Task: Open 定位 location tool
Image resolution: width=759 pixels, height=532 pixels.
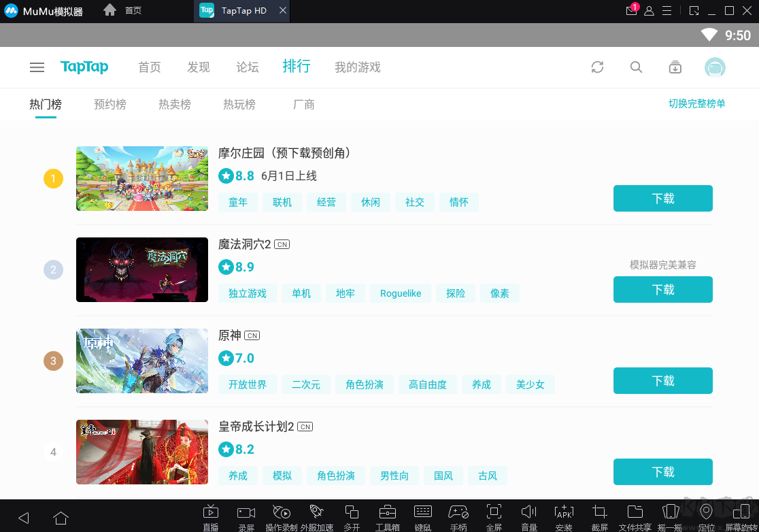Action: click(706, 517)
